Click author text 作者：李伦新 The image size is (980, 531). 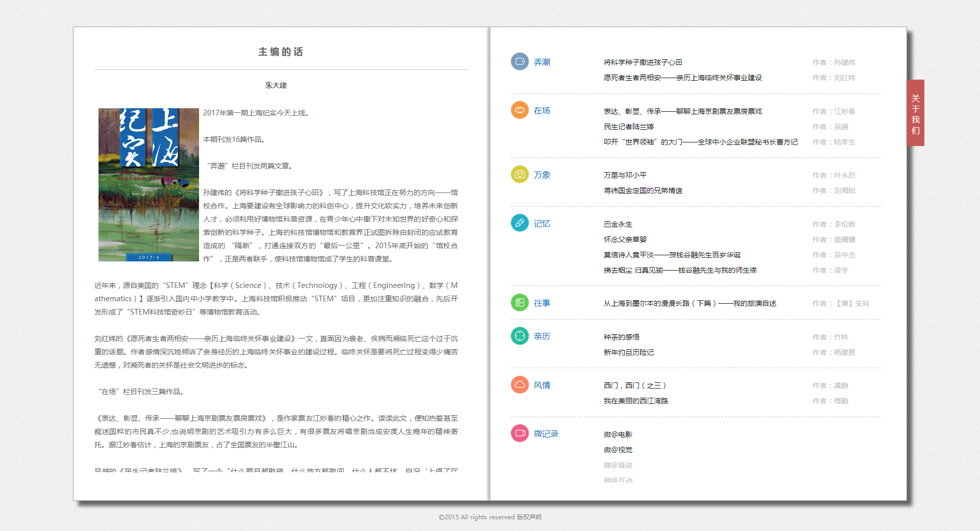click(834, 224)
